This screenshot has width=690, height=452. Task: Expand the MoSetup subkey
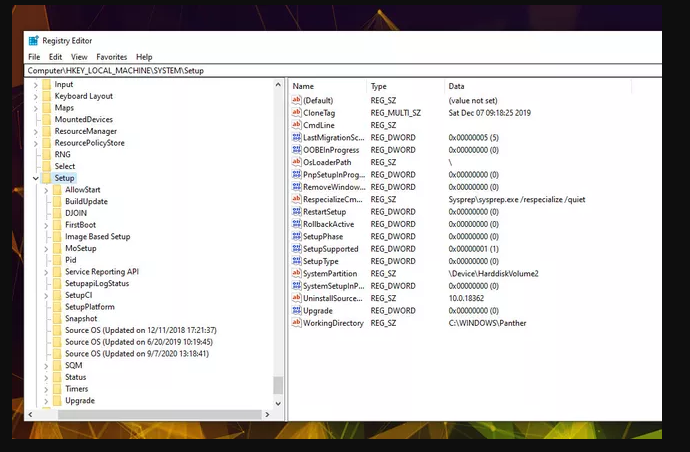46,249
